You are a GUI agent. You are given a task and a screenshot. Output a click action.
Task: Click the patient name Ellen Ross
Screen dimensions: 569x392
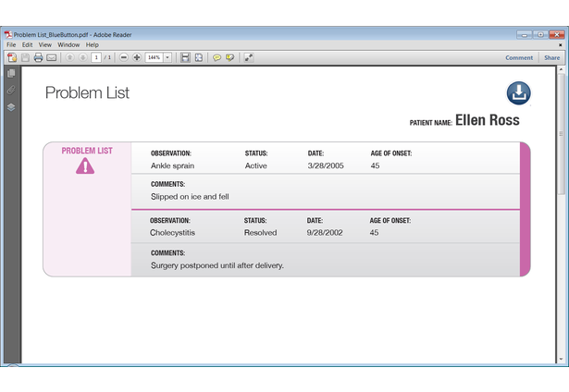click(487, 120)
